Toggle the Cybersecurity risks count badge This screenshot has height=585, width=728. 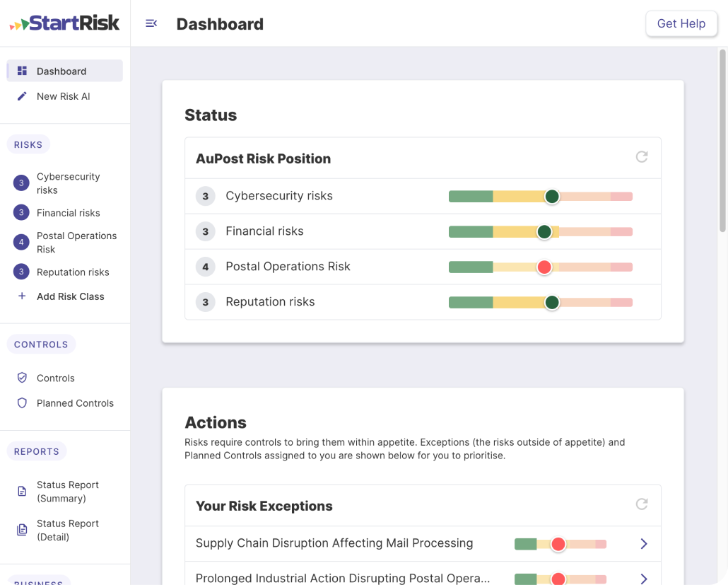click(x=20, y=183)
